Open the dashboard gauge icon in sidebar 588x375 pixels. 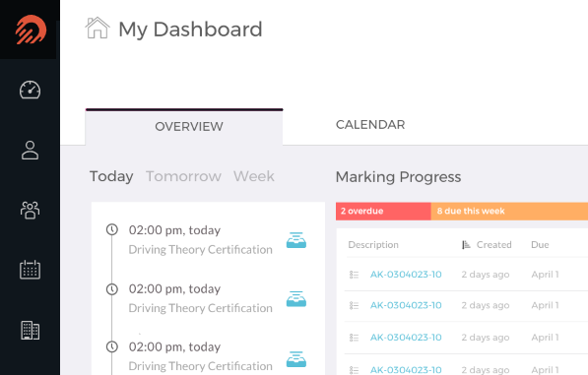pyautogui.click(x=30, y=90)
